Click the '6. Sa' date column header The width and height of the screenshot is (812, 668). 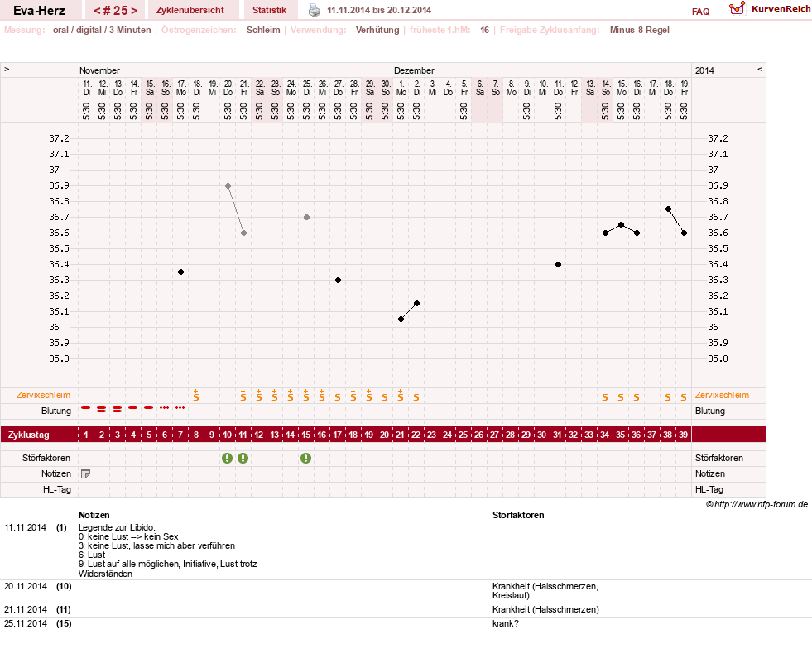(479, 88)
